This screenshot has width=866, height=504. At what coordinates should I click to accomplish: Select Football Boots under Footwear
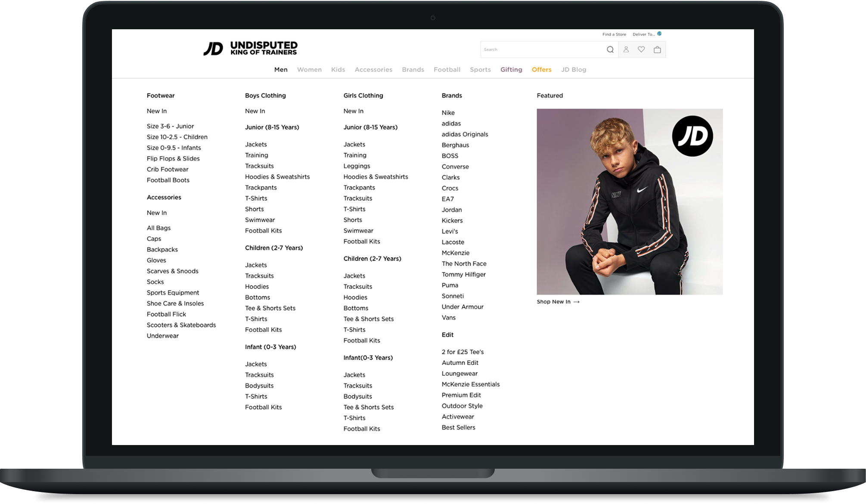tap(168, 180)
